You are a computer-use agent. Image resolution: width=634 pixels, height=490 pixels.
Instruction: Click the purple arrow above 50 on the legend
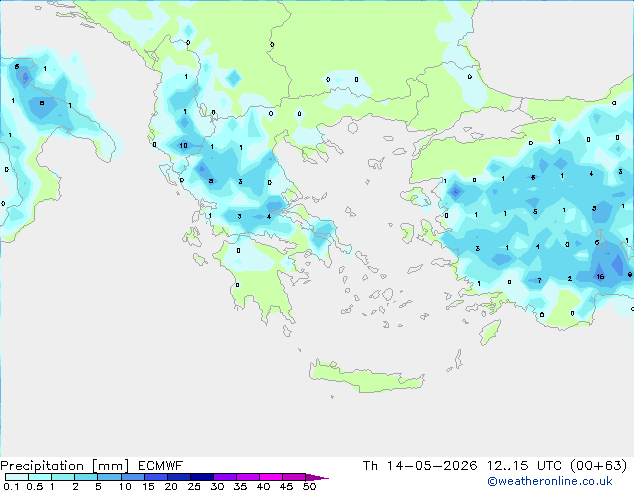(x=317, y=477)
